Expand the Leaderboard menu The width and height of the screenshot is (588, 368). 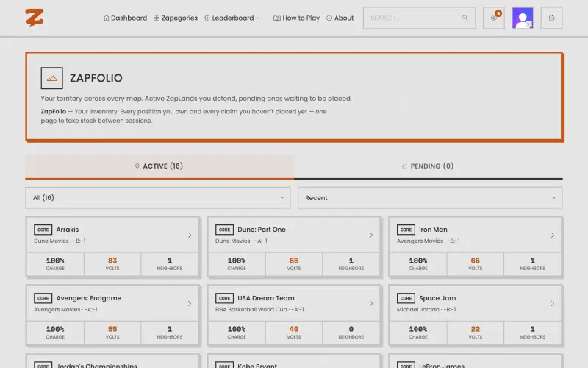232,18
